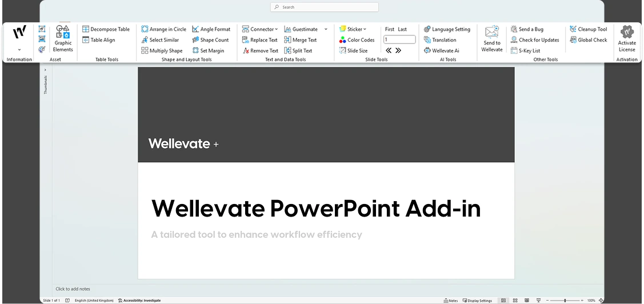The width and height of the screenshot is (644, 304).
Task: Switch to Slide Sorter view
Action: (515, 301)
